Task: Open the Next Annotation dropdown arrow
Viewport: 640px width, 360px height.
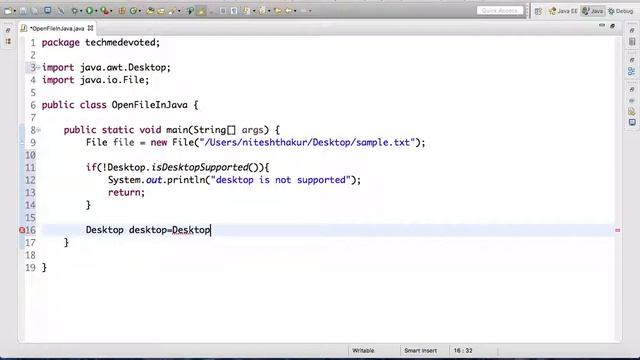Action: 254,11
